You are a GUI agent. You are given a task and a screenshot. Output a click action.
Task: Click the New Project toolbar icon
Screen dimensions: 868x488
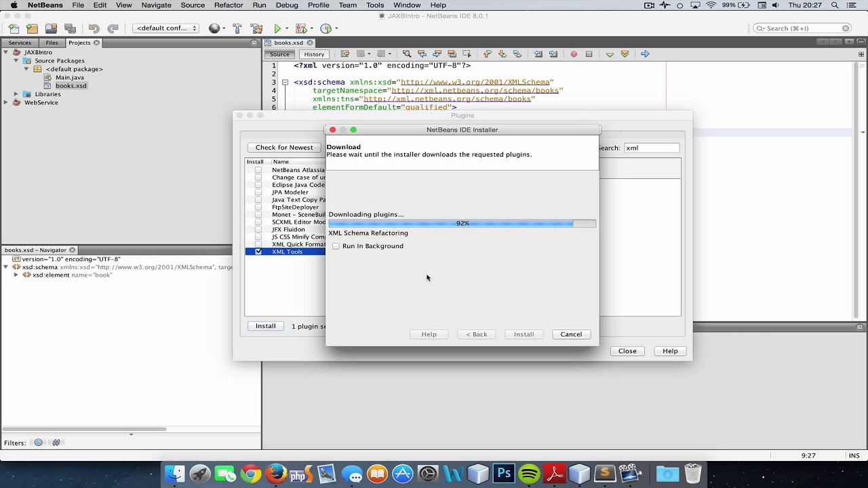(x=32, y=28)
